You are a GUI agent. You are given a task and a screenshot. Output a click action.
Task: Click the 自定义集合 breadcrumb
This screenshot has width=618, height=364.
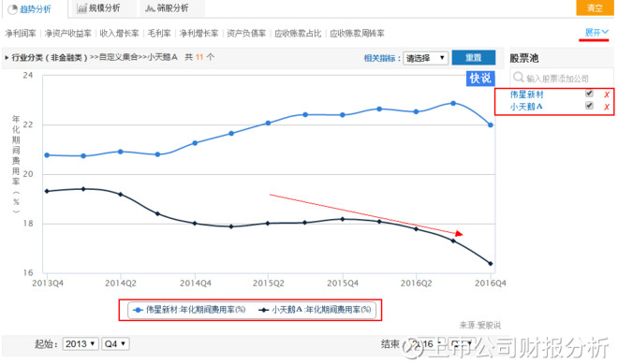(x=118, y=57)
